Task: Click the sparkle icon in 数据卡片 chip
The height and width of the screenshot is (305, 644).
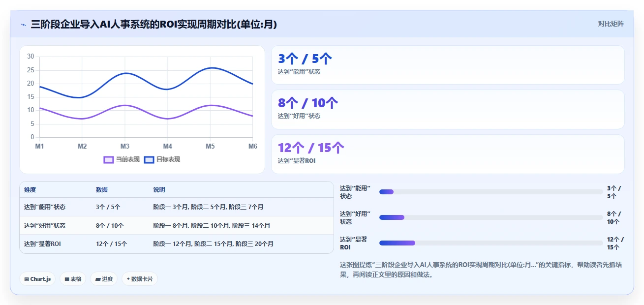Action: [128, 279]
